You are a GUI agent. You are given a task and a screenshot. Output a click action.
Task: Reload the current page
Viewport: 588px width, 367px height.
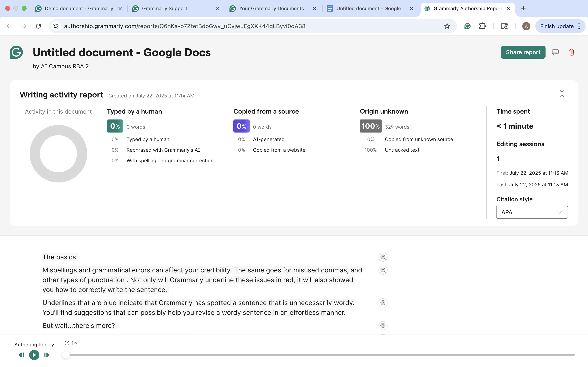click(x=38, y=26)
